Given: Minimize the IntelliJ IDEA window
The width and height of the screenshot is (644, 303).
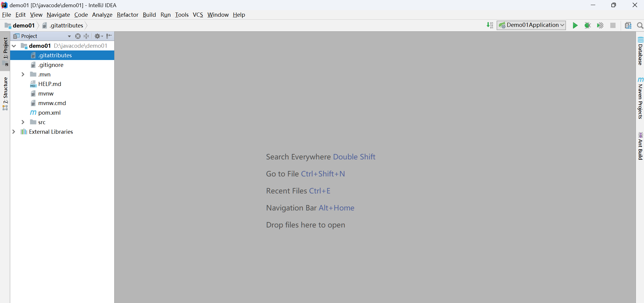Looking at the screenshot, I should [x=593, y=5].
